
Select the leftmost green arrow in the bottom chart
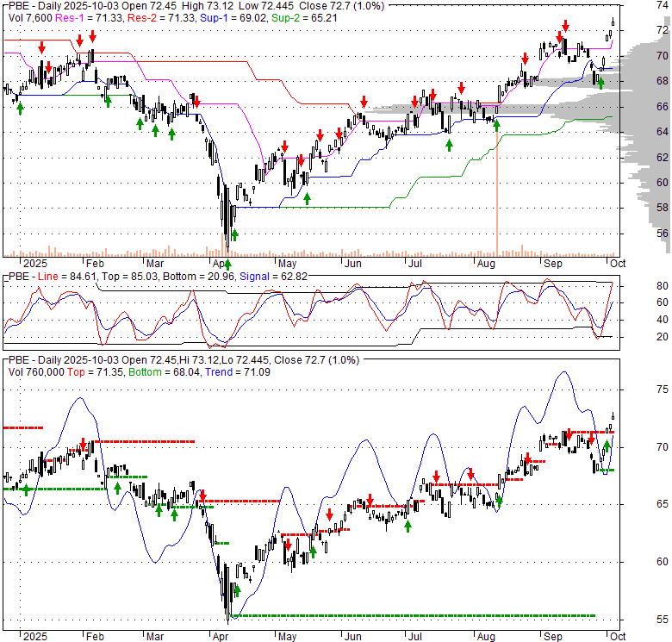coord(26,489)
